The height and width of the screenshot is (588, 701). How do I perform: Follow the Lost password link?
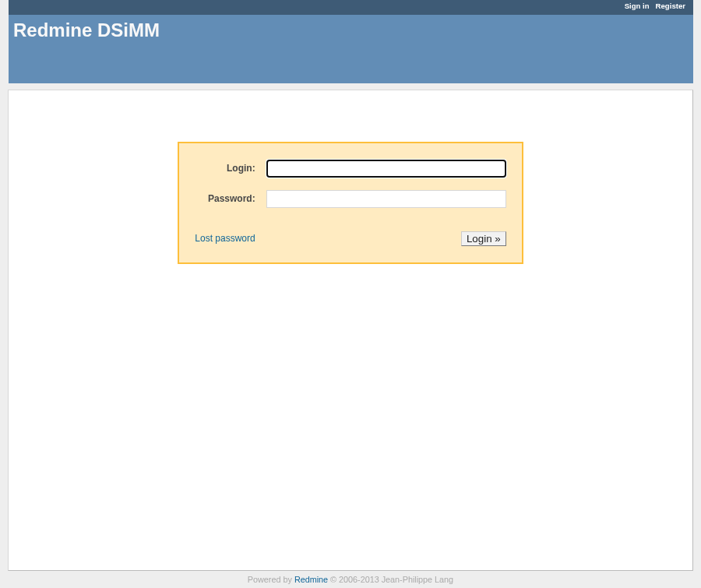225,238
